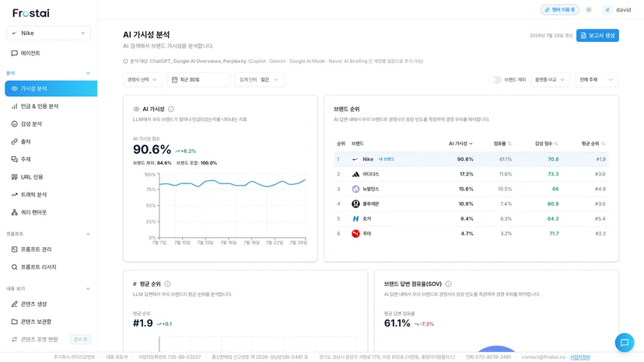Select 가시성 분석 in the sidebar
Image resolution: width=644 pixels, height=362 pixels.
coord(51,89)
